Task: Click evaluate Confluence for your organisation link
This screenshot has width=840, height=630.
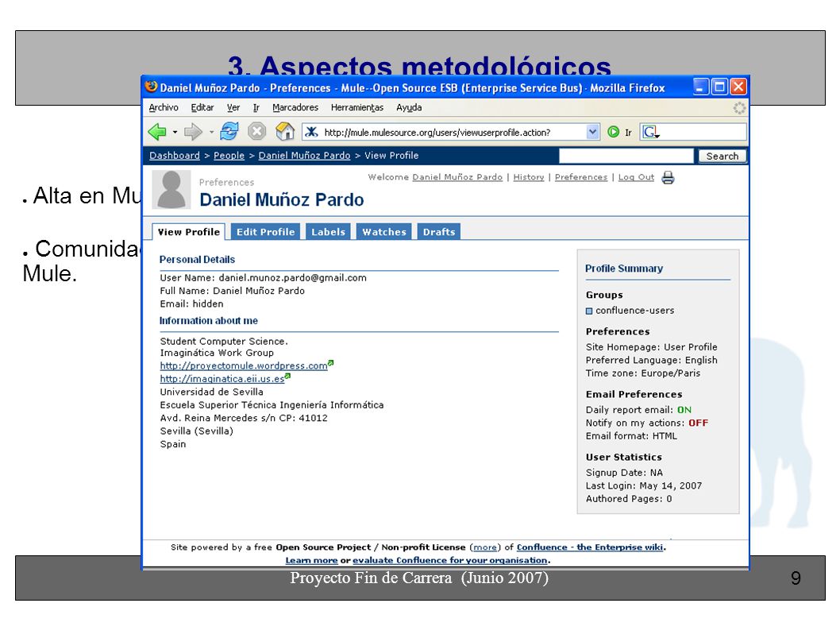Action: [450, 560]
